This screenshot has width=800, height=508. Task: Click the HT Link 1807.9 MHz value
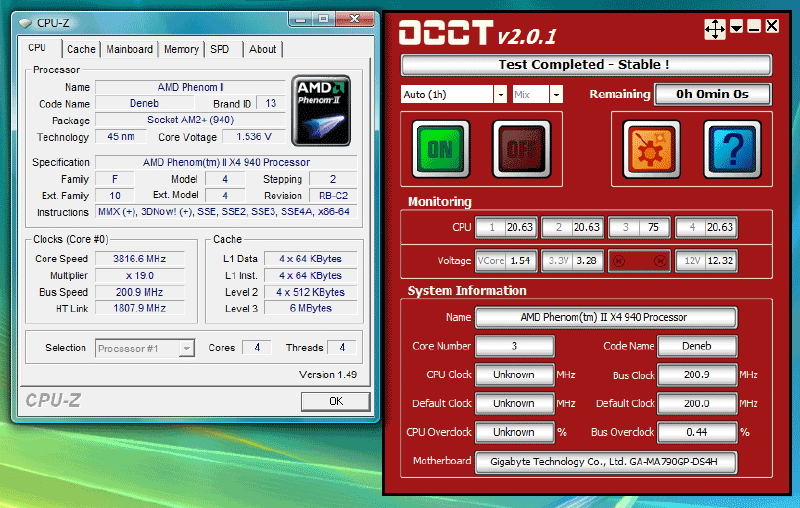pyautogui.click(x=140, y=308)
